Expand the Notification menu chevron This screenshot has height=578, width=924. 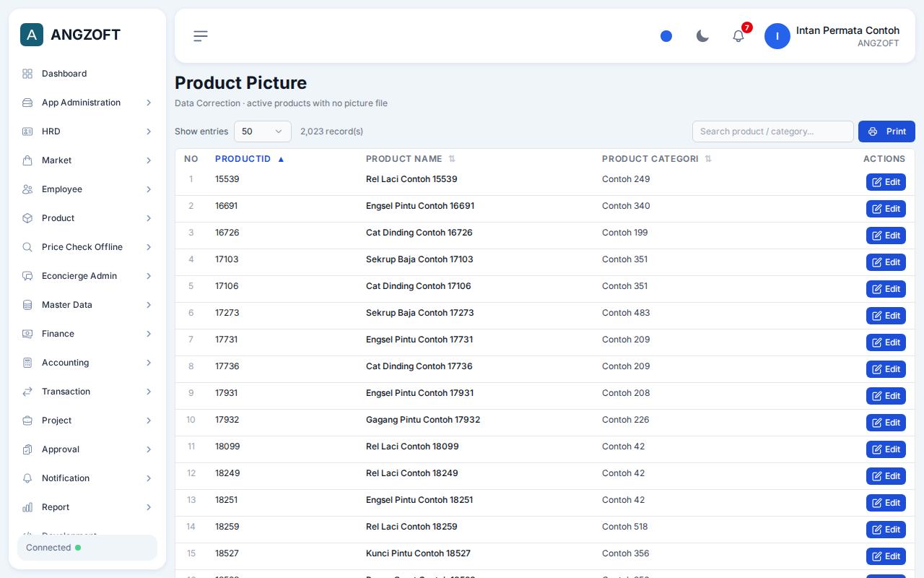pos(149,478)
